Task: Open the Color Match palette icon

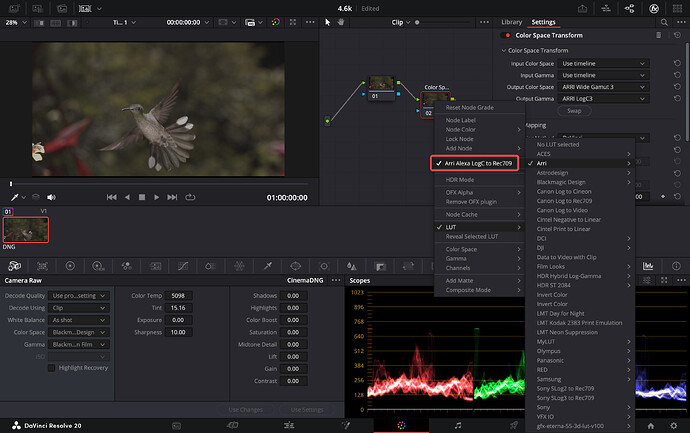Action: click(42, 266)
